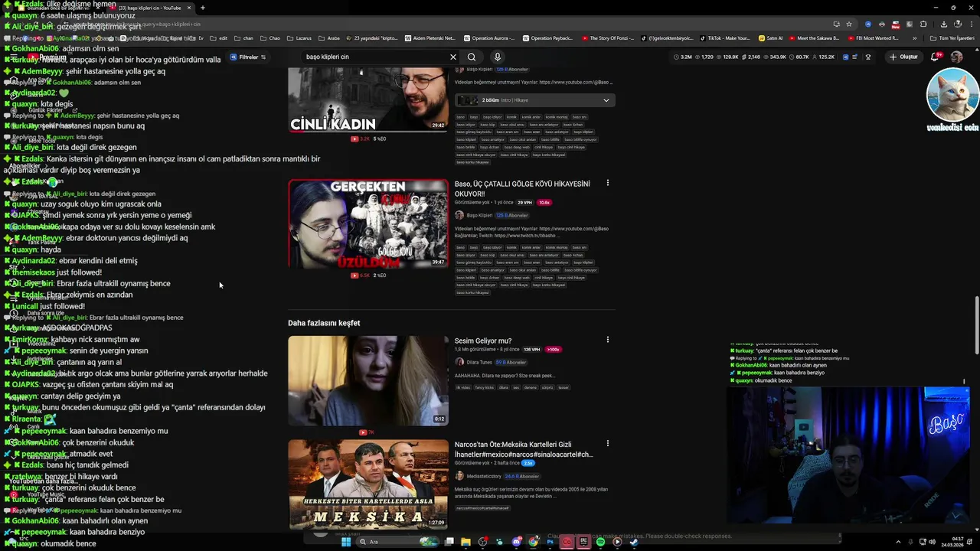Open the Operation Payback bookmark
The image size is (980, 551).
pos(547,37)
